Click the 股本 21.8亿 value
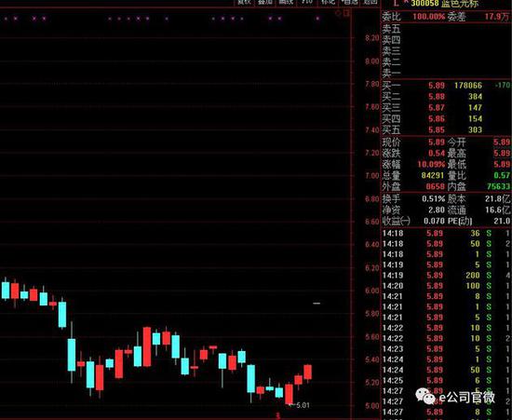Screen dimensions: 512x420 [x=498, y=199]
